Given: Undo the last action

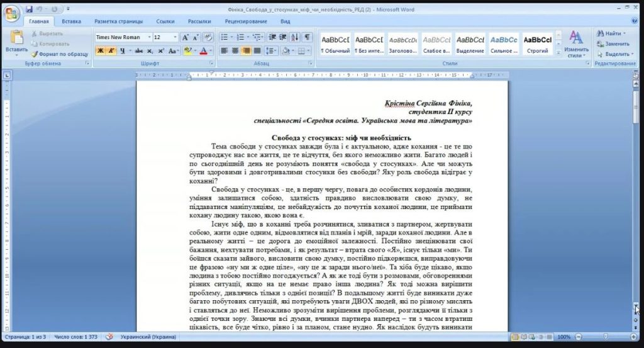Looking at the screenshot, I should coord(40,9).
